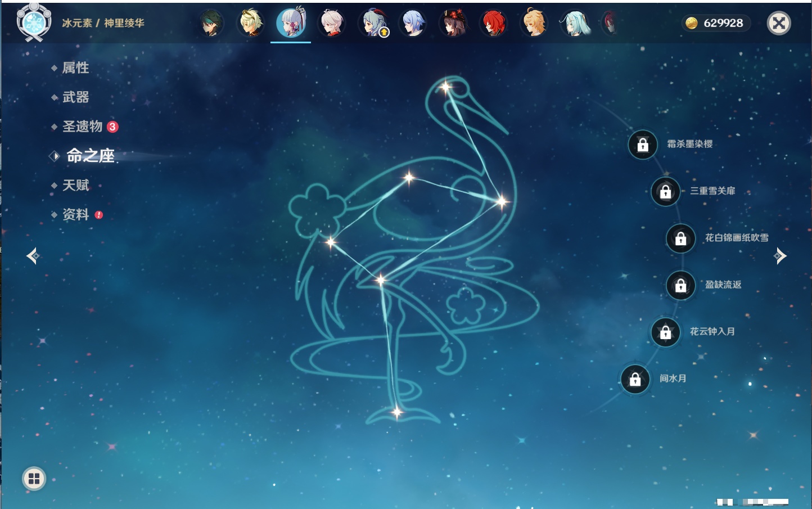The image size is (812, 509).
Task: Select Diluc's red-haired avatar
Action: coord(494,23)
